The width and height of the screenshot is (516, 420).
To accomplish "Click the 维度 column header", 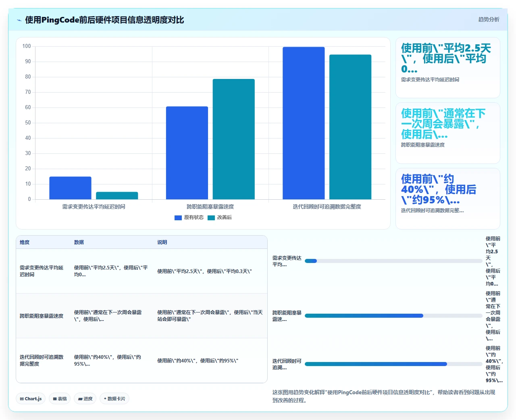I will point(25,242).
